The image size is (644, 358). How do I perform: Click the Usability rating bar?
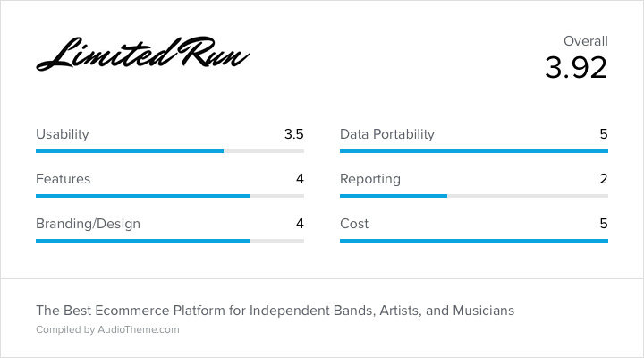point(170,151)
